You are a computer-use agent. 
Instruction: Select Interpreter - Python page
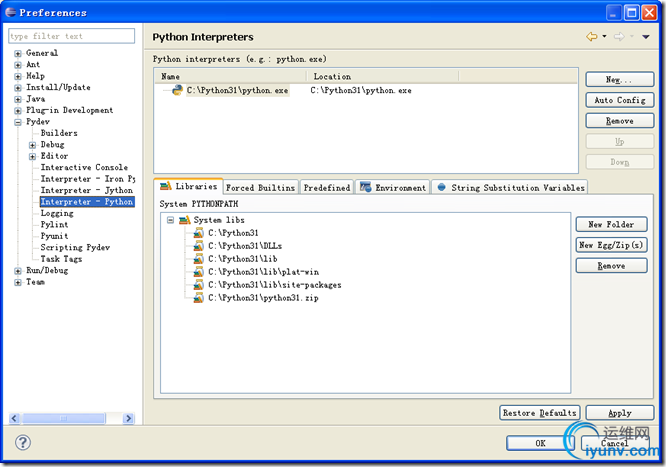(87, 202)
